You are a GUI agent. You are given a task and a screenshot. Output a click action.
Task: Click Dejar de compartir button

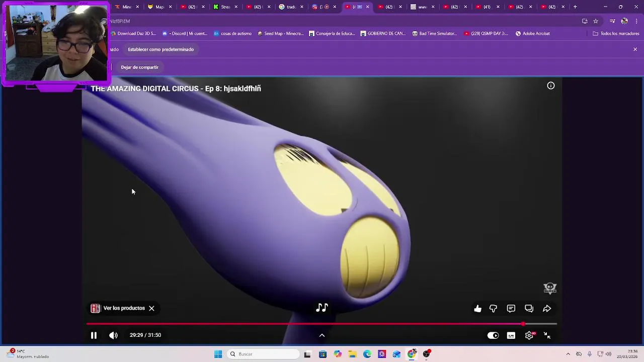tap(139, 67)
